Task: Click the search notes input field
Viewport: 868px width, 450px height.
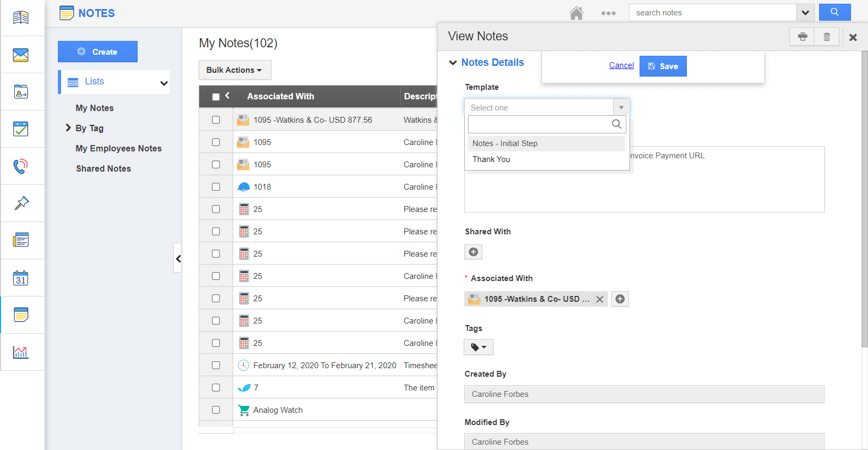Action: 712,13
